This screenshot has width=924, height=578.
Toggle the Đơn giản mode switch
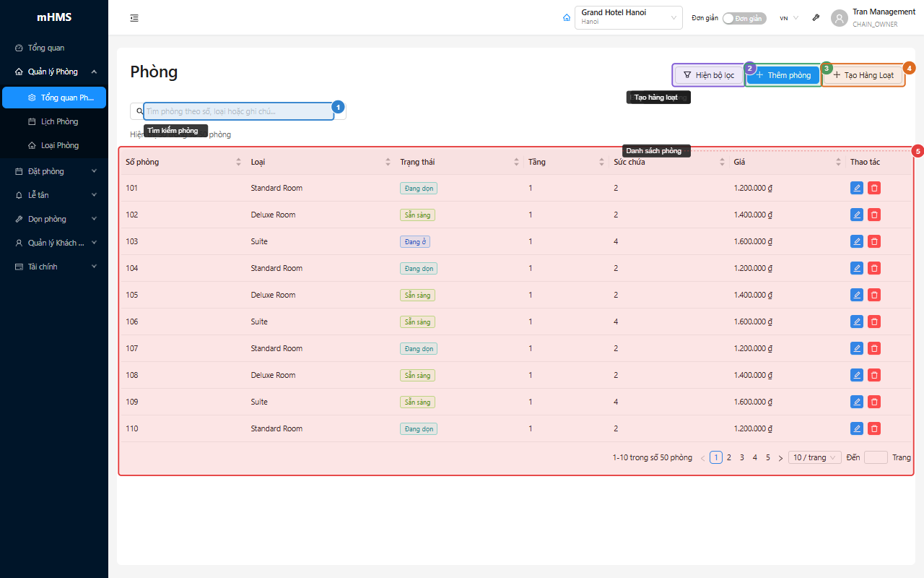click(744, 18)
